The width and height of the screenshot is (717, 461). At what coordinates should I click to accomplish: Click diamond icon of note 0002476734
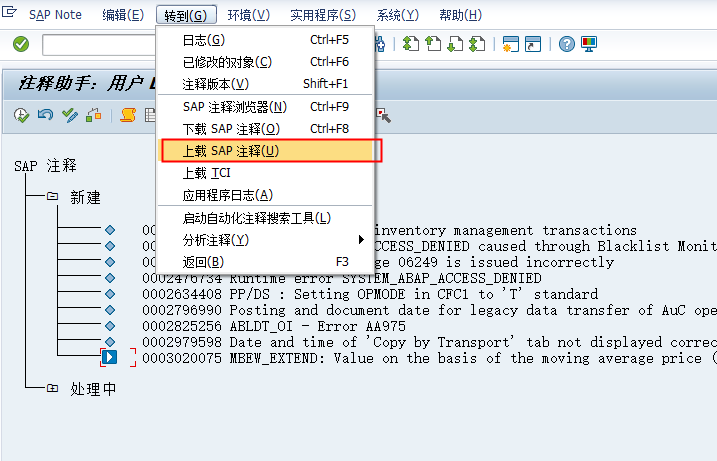pyautogui.click(x=110, y=278)
